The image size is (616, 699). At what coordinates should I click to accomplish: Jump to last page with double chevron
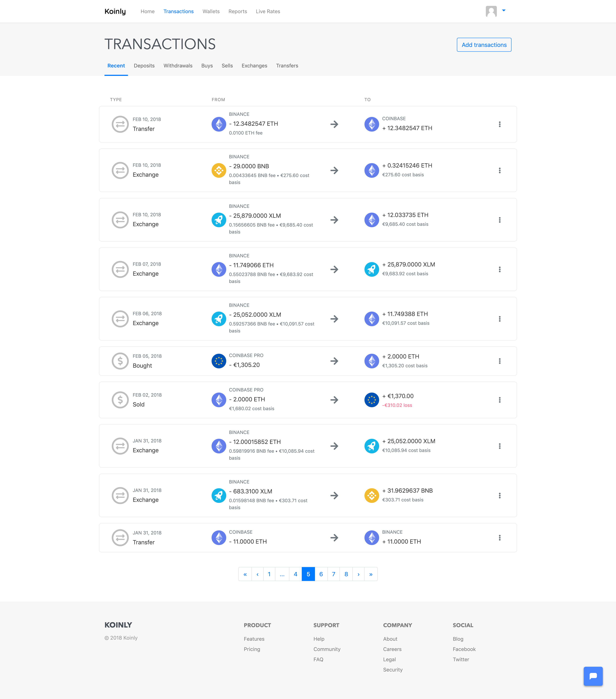(x=371, y=574)
